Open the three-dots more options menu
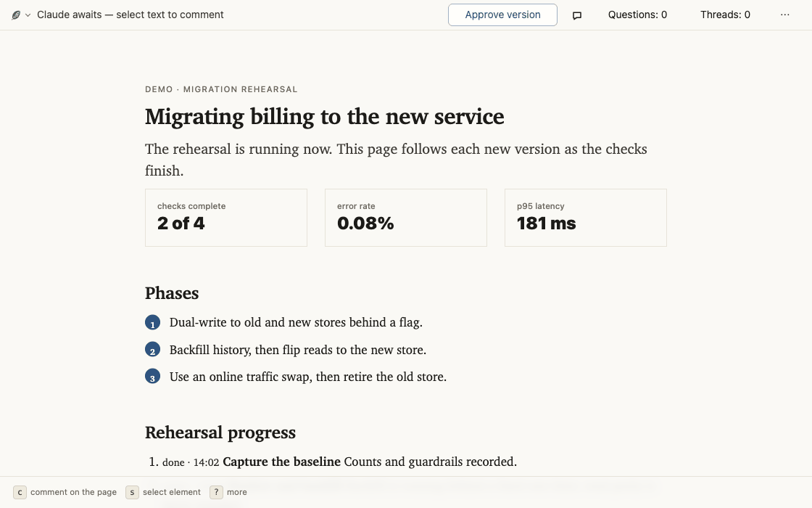The height and width of the screenshot is (508, 812). coord(785,15)
